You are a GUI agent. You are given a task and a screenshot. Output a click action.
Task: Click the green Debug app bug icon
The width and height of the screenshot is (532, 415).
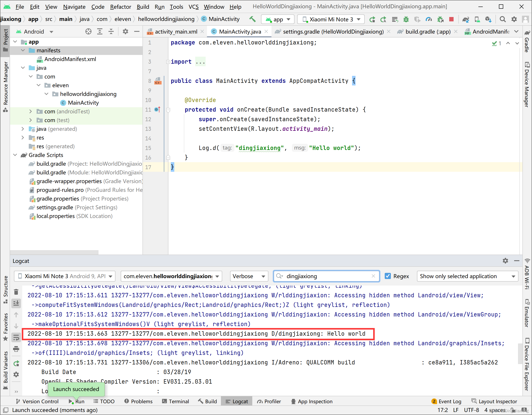(406, 19)
